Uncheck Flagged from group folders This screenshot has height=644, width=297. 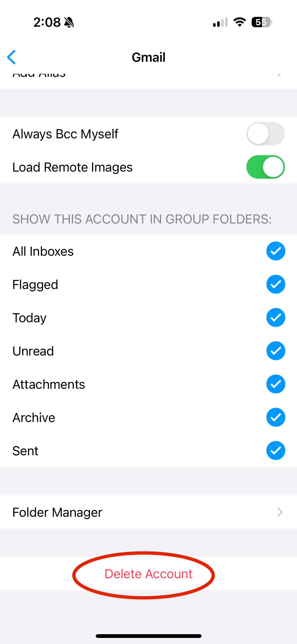(x=276, y=284)
